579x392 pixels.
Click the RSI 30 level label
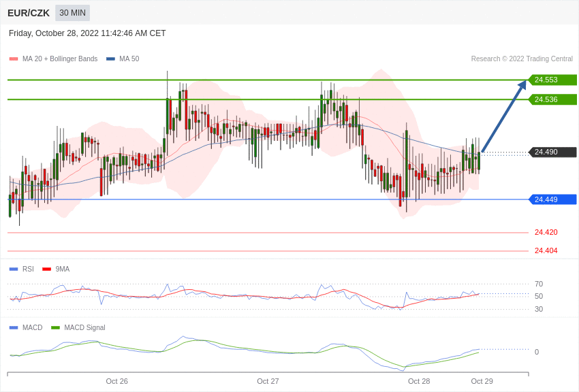click(x=539, y=309)
